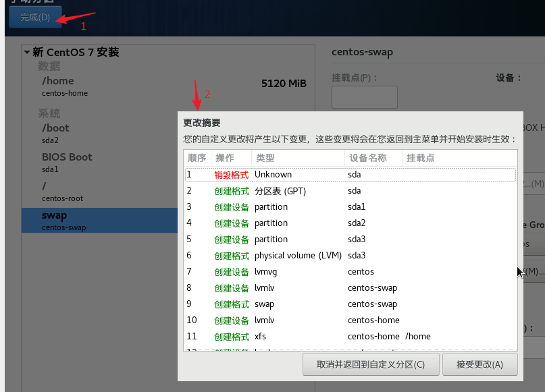The image size is (545, 392).
Task: Select row 8 lvmlv centos-swap
Action: (x=351, y=288)
